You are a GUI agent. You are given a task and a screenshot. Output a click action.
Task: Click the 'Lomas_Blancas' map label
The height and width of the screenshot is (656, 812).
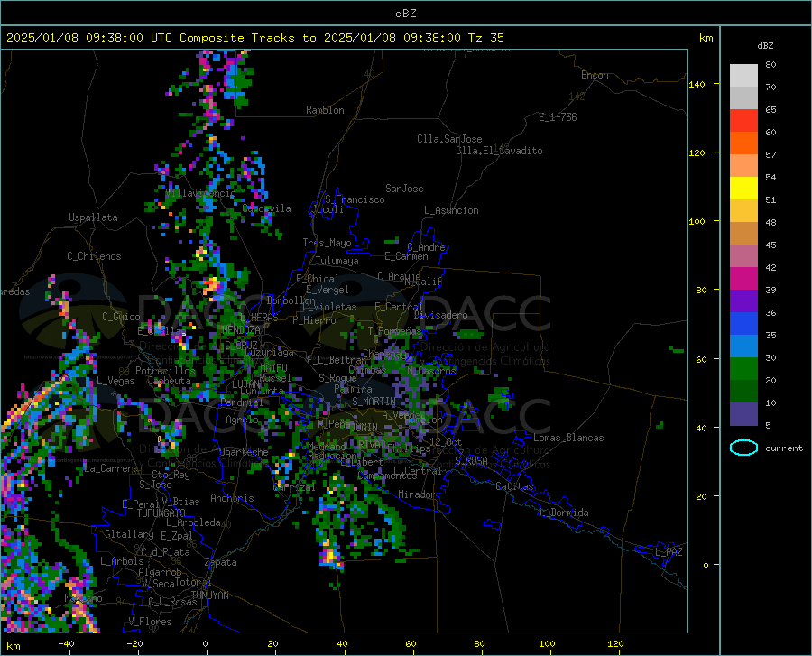568,438
